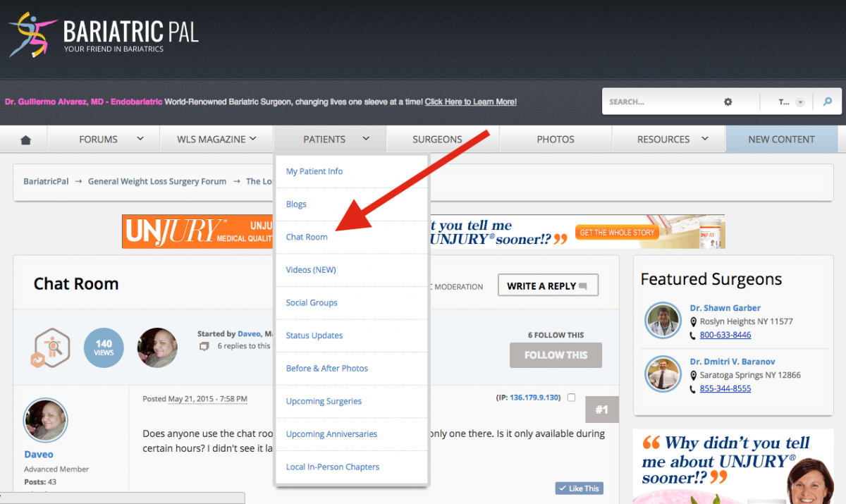The height and width of the screenshot is (504, 846).
Task: Open the BariatricPal breadcrumb link
Action: pos(46,181)
